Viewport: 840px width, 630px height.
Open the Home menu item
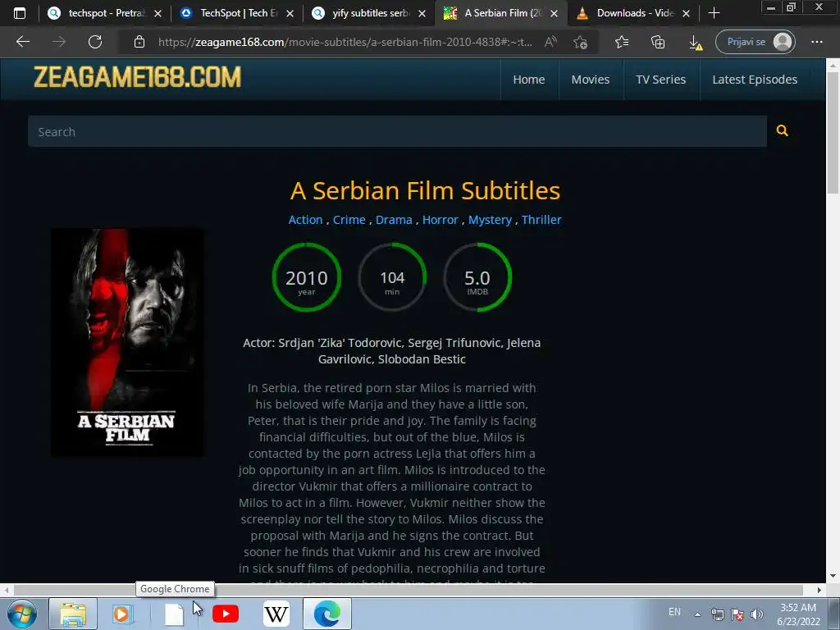coord(529,80)
